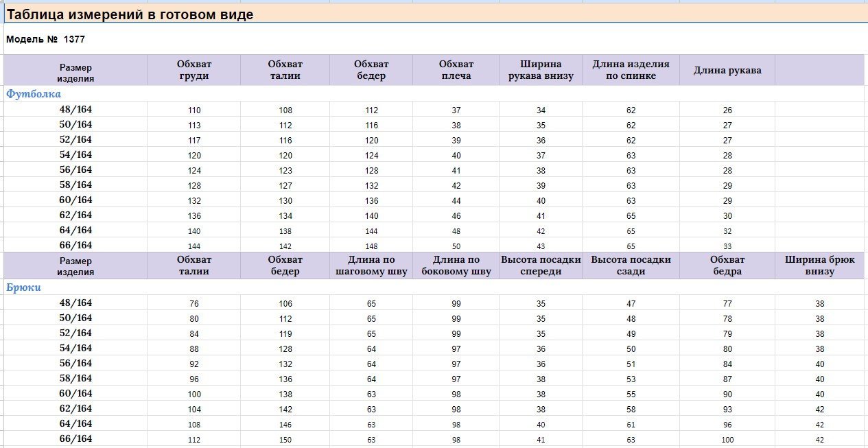Click chest value 110 in the Футболка 48/164 row

click(x=194, y=110)
